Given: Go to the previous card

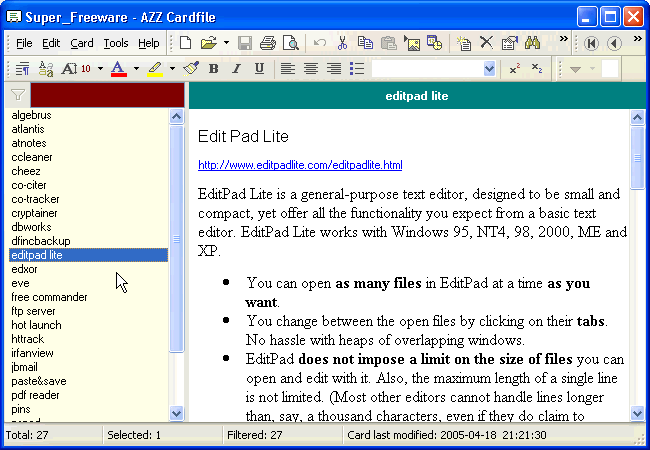Looking at the screenshot, I should tap(614, 43).
